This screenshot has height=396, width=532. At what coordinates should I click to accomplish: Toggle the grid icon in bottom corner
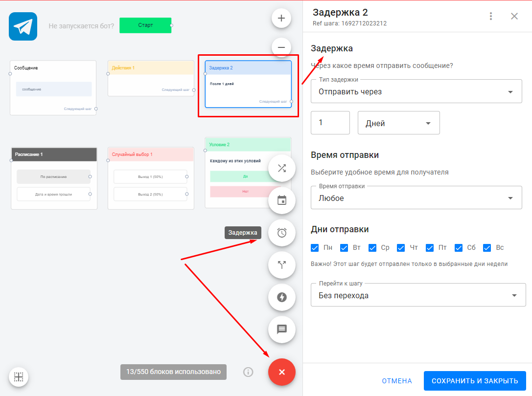19,376
